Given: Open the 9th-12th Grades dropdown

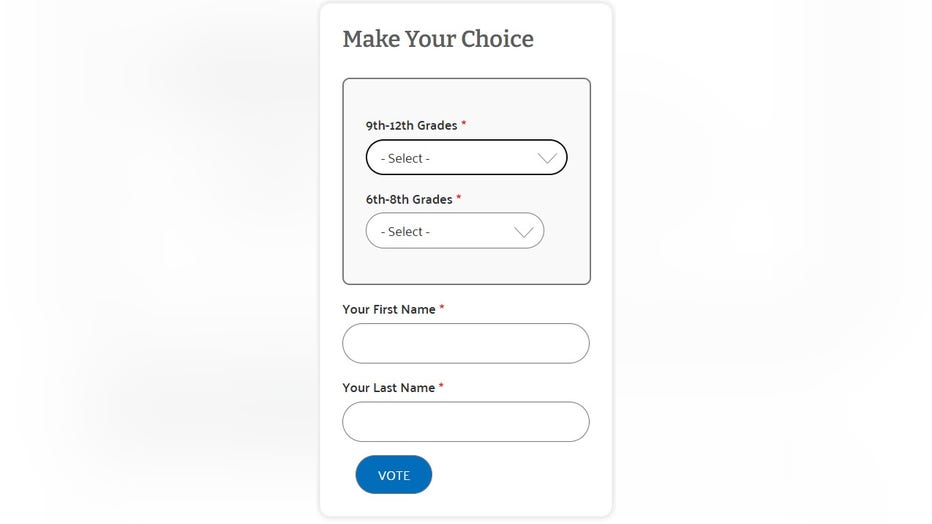Looking at the screenshot, I should 466,158.
